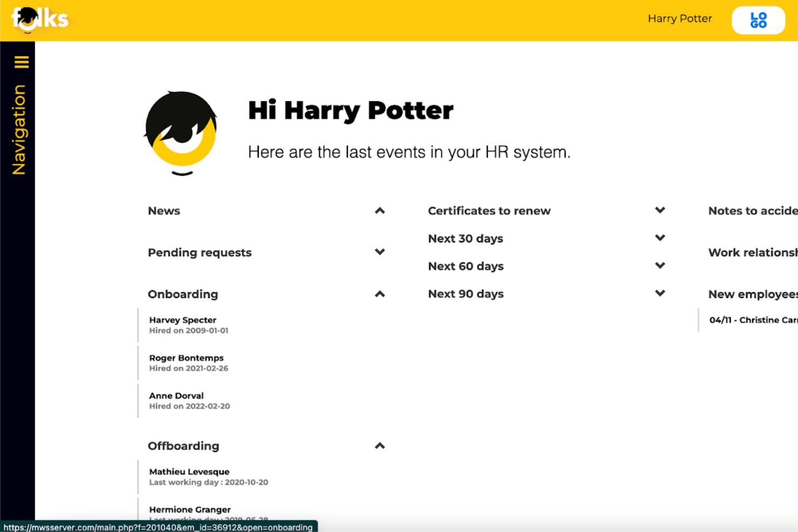The image size is (798, 532).
Task: Open the hamburger navigation menu
Action: click(21, 62)
